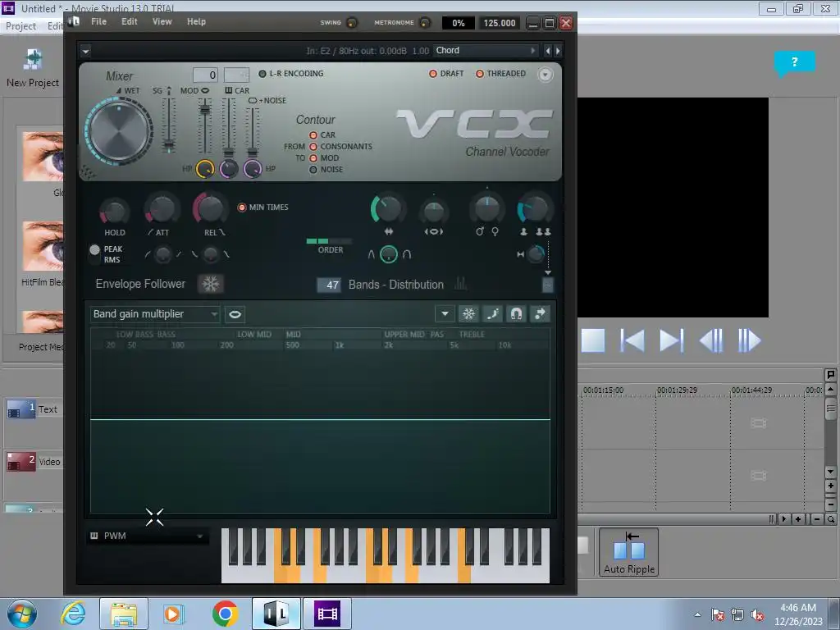Open the Edit menu in the plugin host

point(129,21)
